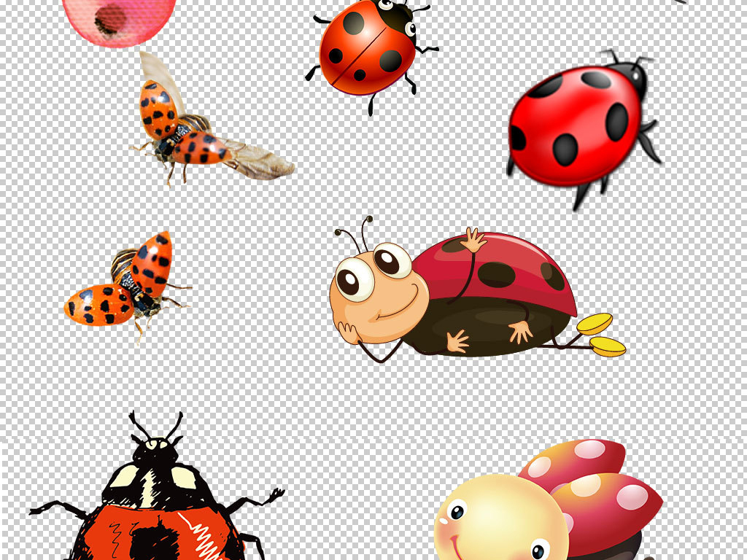The image size is (747, 560).
Task: Click the antennae of the sketched ladybug
Action: pyautogui.click(x=155, y=426)
